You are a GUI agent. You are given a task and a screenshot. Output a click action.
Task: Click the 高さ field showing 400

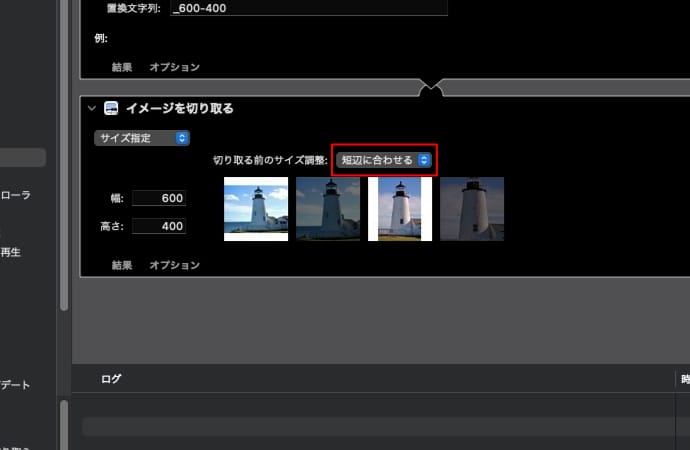159,226
